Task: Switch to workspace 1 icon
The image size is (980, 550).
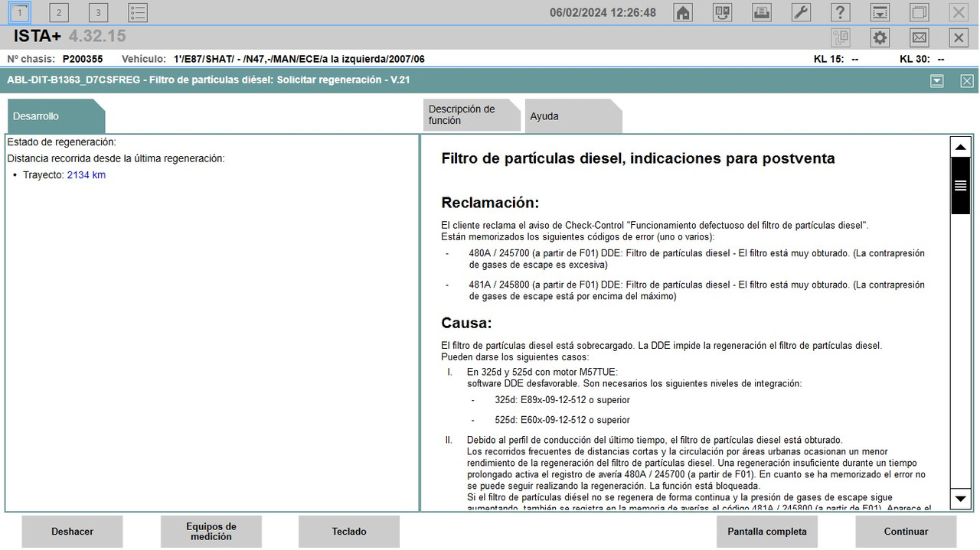Action: coord(21,12)
